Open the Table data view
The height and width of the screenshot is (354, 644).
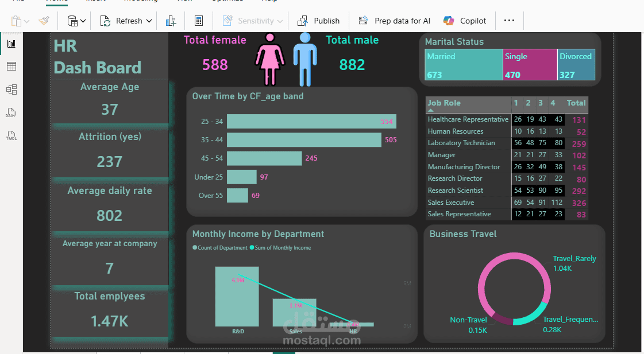(x=11, y=66)
